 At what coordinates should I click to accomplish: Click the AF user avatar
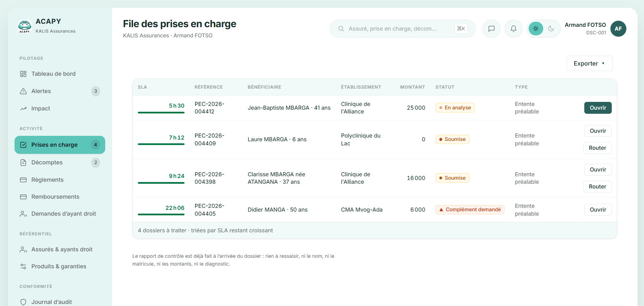(x=618, y=29)
